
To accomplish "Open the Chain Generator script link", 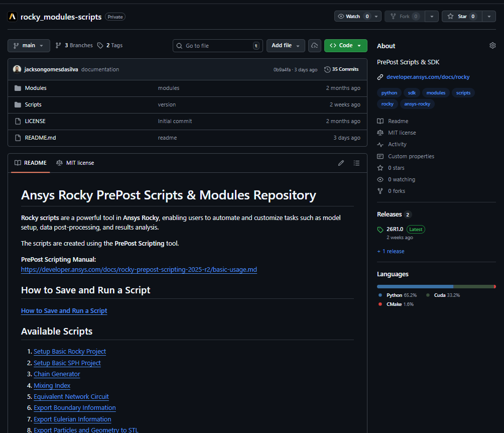I will [57, 374].
